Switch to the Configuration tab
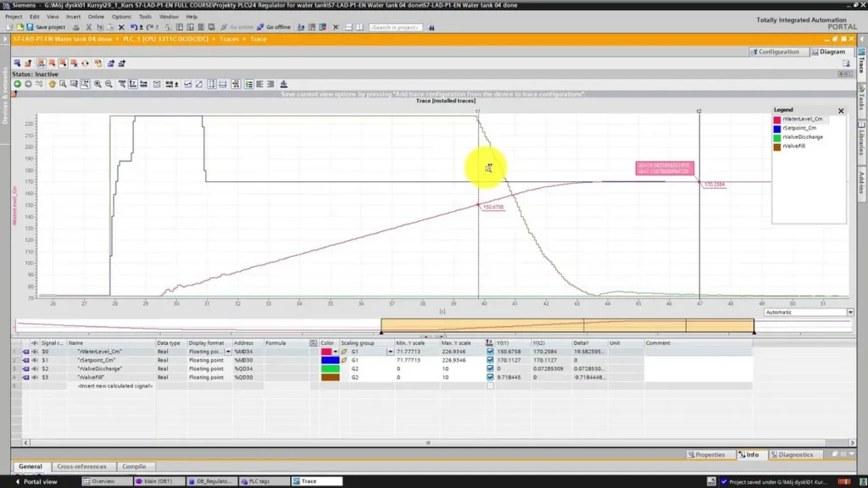Viewport: 868px width, 488px height. click(x=775, y=52)
